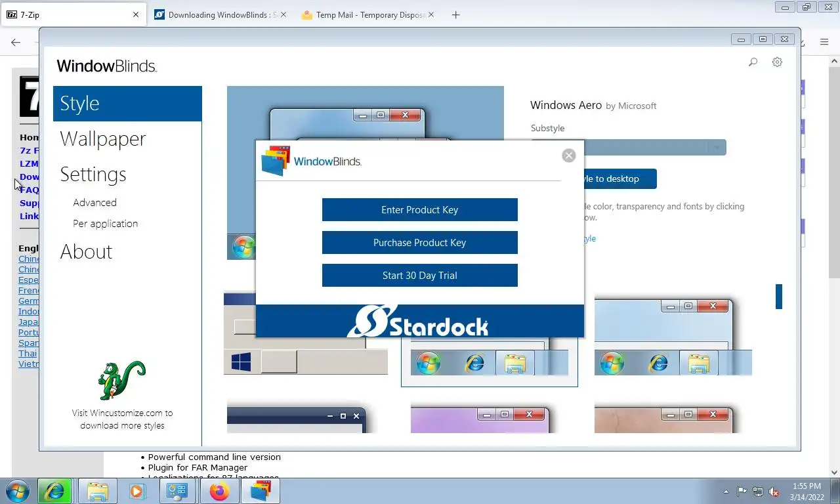This screenshot has width=840, height=504.
Task: Open Per application settings
Action: click(x=106, y=224)
